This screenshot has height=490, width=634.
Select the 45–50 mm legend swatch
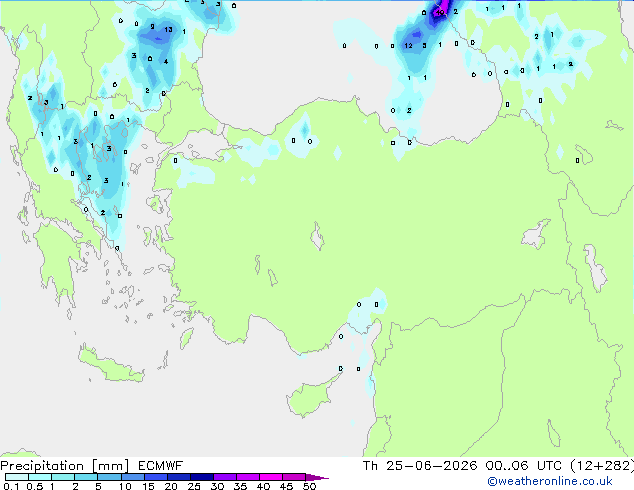[x=294, y=477]
